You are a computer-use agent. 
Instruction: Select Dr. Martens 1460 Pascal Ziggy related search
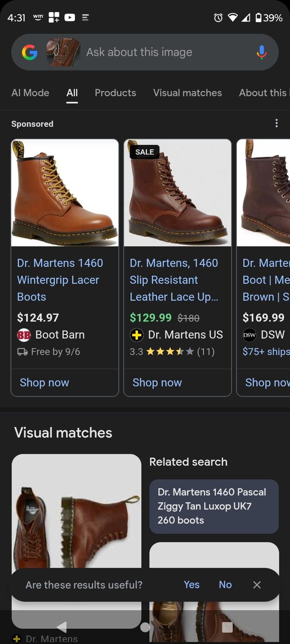pyautogui.click(x=214, y=506)
